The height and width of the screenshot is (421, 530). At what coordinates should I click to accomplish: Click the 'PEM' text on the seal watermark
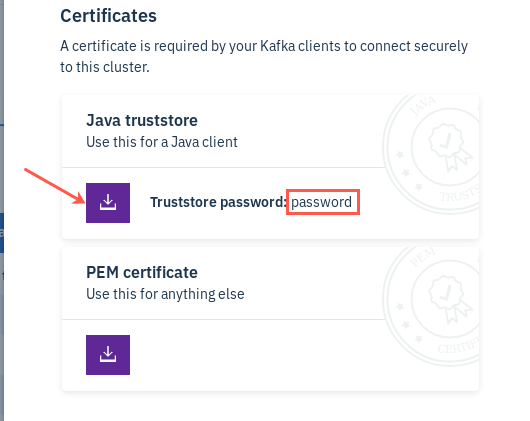point(422,257)
